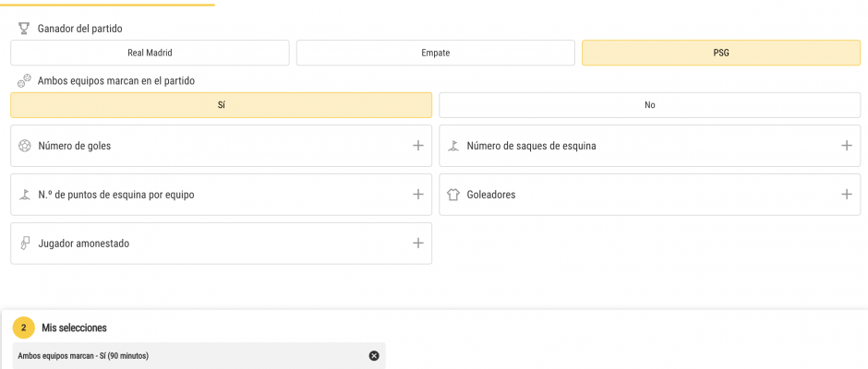The image size is (868, 369).
Task: Click the footballs icon beside Ambos equipos marcan
Action: tap(24, 81)
